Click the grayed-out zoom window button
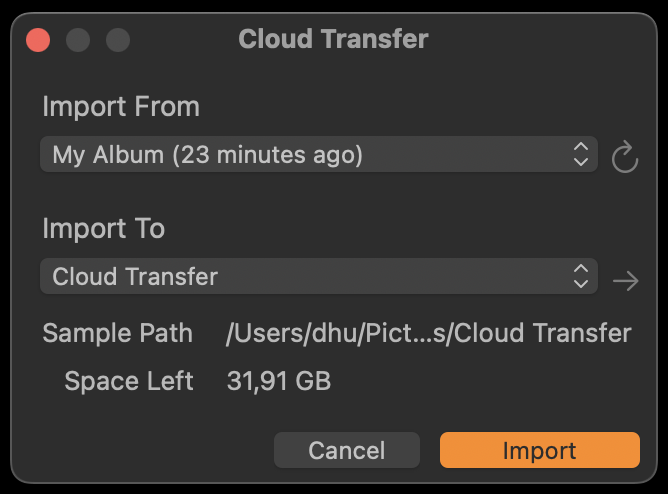Image resolution: width=668 pixels, height=494 pixels. point(118,40)
